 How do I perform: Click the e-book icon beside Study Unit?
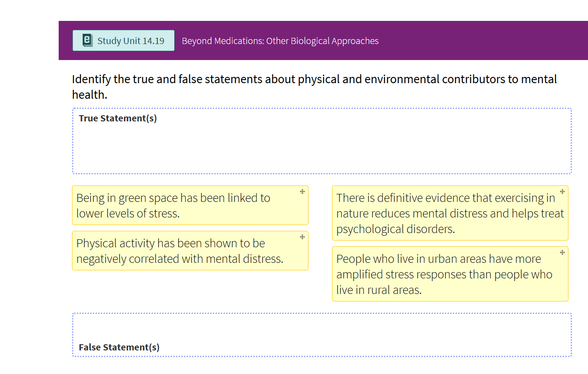pyautogui.click(x=88, y=40)
